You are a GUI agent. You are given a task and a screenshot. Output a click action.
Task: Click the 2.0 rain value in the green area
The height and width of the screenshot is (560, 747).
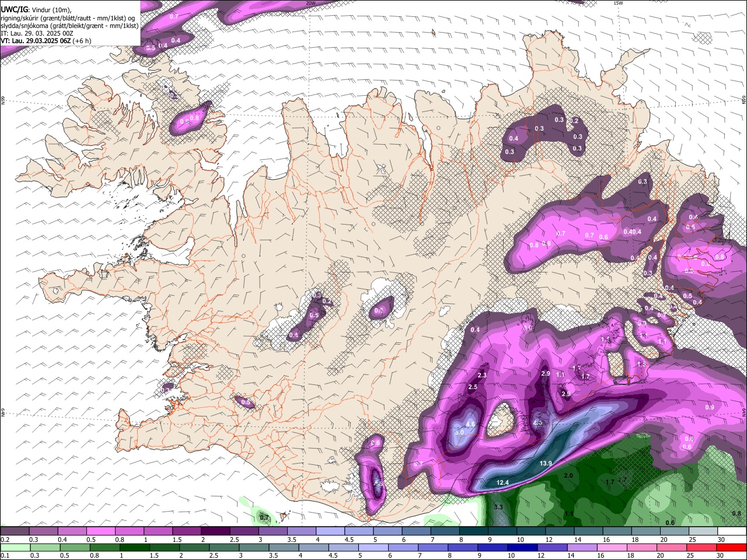click(568, 476)
